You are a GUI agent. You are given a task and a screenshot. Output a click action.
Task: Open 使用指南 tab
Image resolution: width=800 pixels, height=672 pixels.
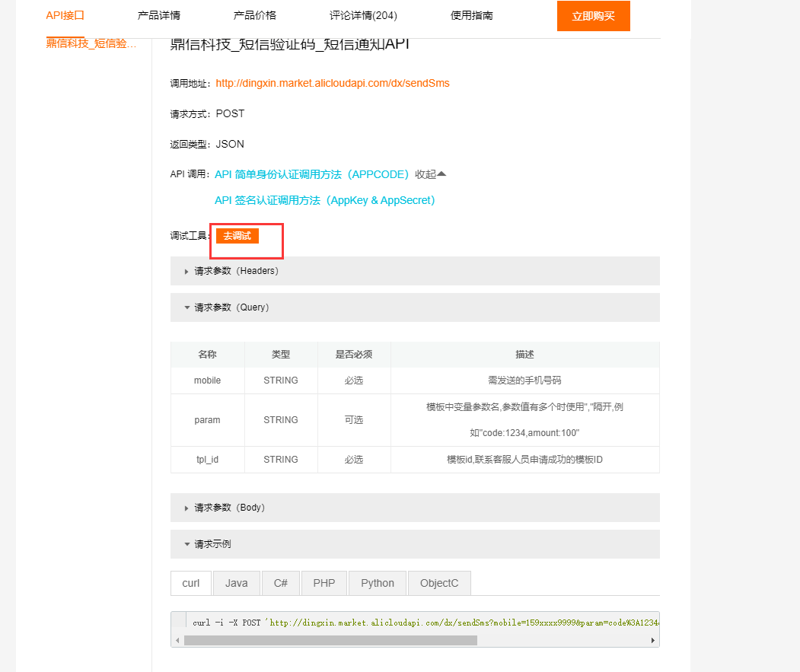point(471,15)
